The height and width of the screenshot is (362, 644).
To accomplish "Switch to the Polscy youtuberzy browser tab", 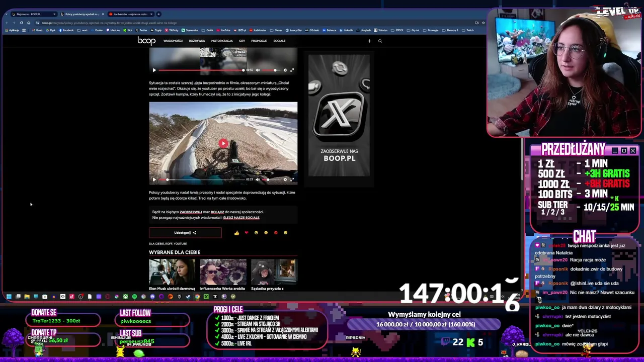I will (82, 14).
